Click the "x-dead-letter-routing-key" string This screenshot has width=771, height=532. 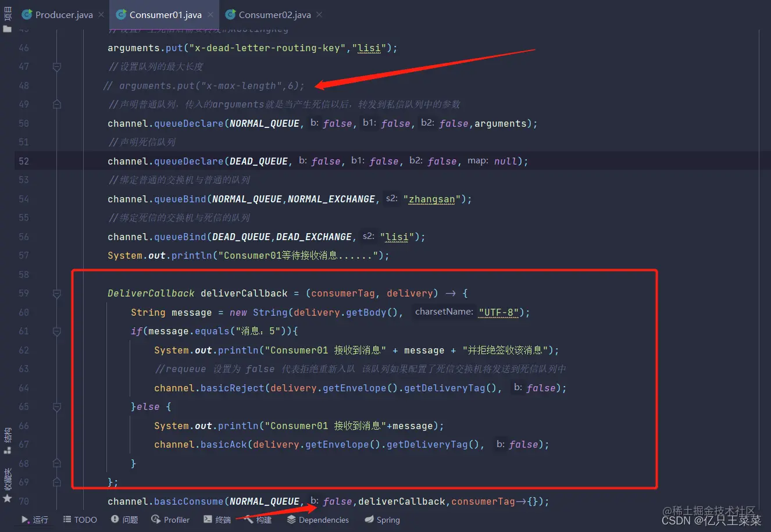click(x=267, y=48)
